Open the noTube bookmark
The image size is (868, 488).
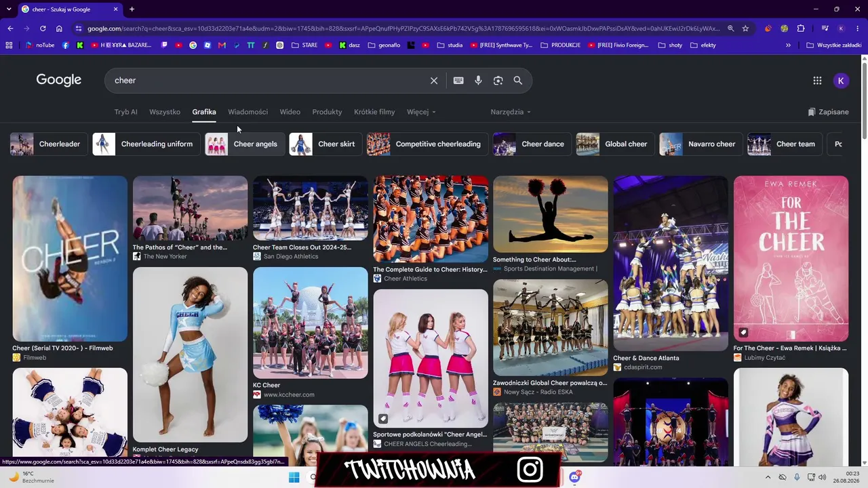click(39, 45)
